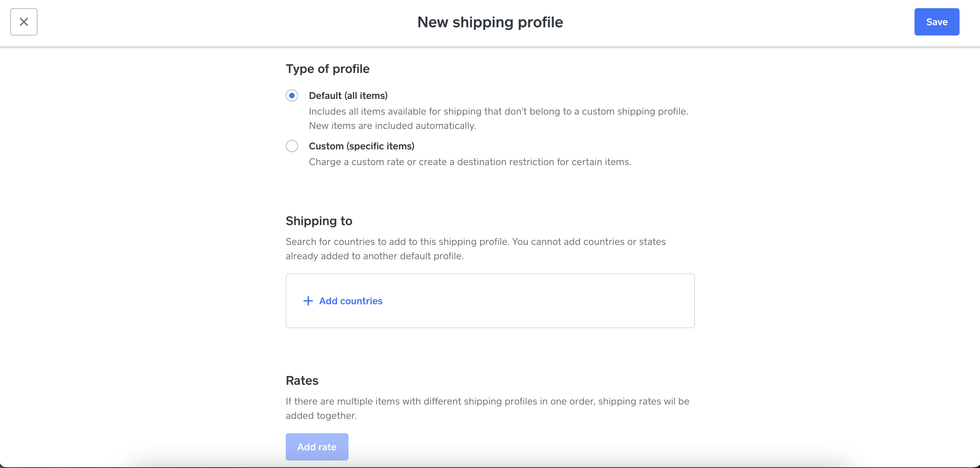Click the "already added to another default profile" line

tap(374, 256)
